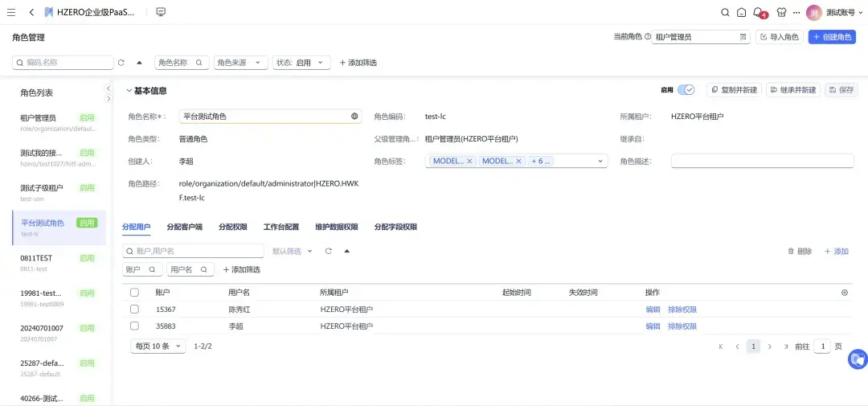The image size is (868, 406).
Task: Toggle the 启用 switch for role
Action: click(686, 90)
